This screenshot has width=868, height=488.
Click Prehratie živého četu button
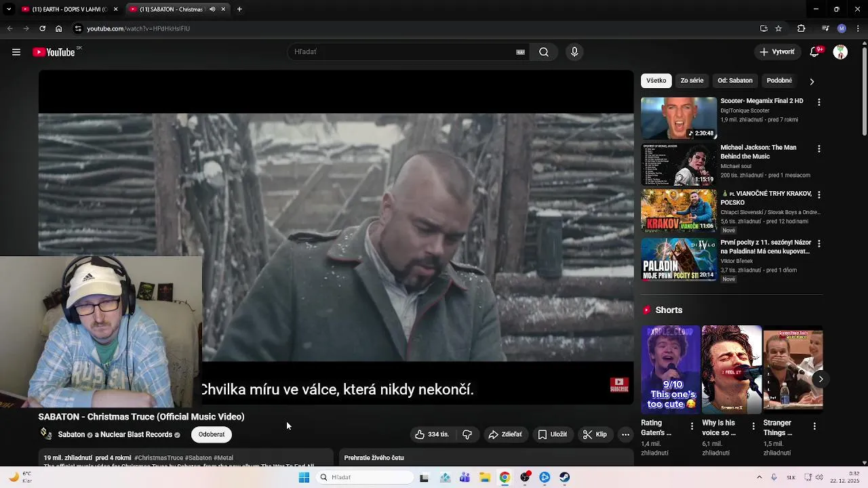pyautogui.click(x=374, y=458)
